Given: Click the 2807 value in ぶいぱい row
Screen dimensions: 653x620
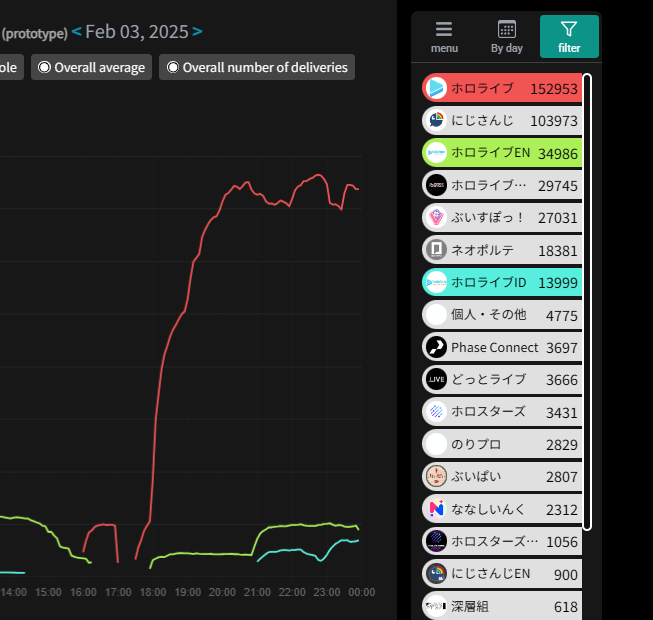Looking at the screenshot, I should pyautogui.click(x=562, y=477).
